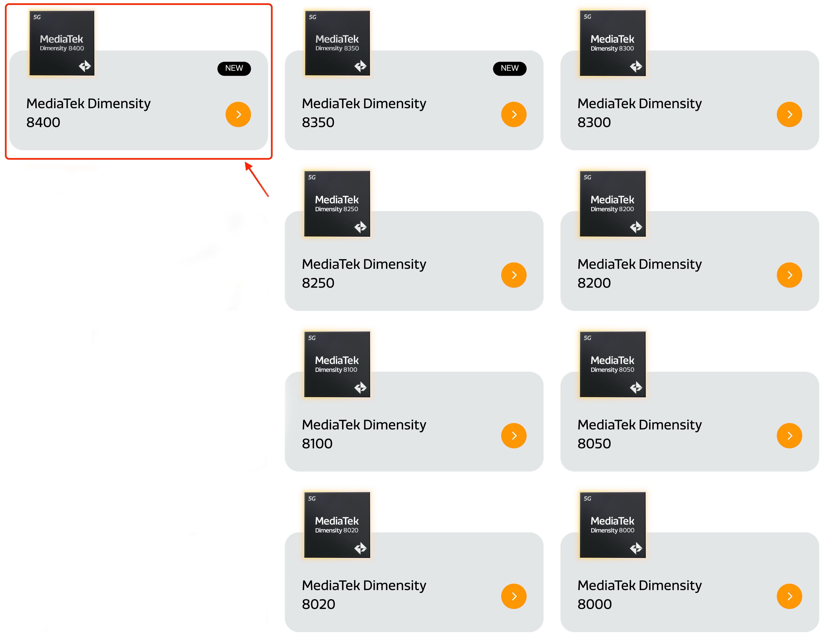Click the Dimensity 8050 chip image
This screenshot has height=644, width=829.
pyautogui.click(x=613, y=364)
